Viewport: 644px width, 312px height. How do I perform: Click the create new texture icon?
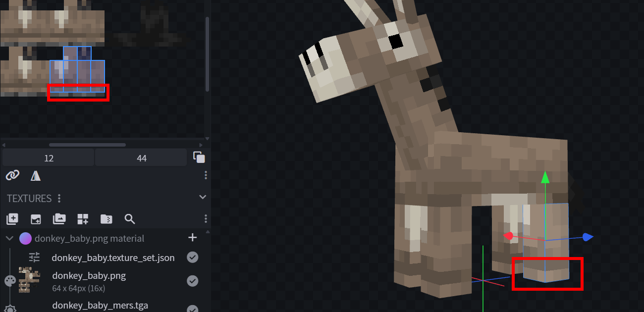[12, 219]
